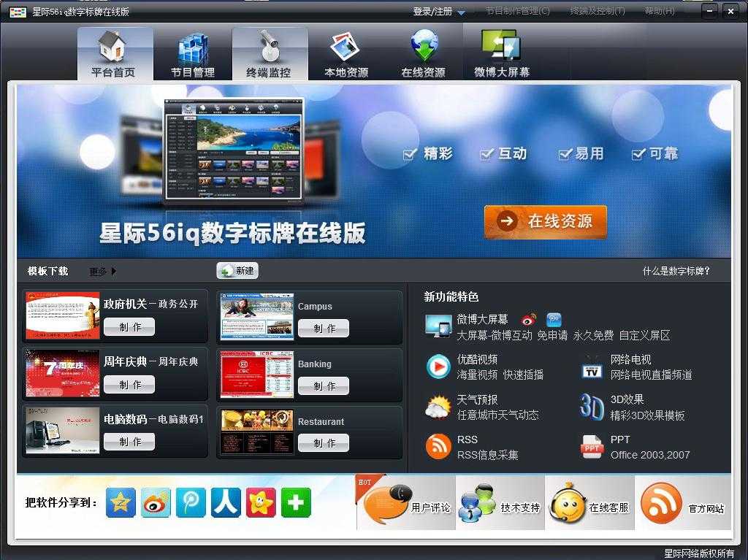Open the 什么是数字标牌? link
Image resolution: width=748 pixels, height=560 pixels.
point(676,272)
